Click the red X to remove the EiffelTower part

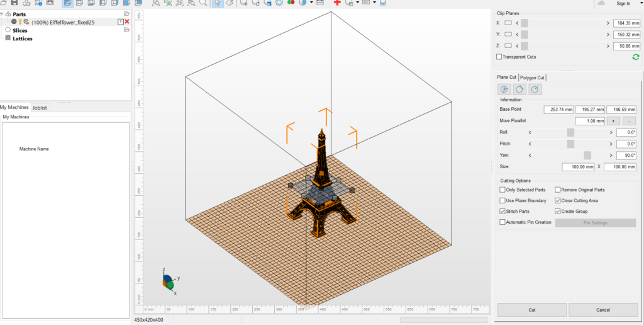click(x=127, y=22)
